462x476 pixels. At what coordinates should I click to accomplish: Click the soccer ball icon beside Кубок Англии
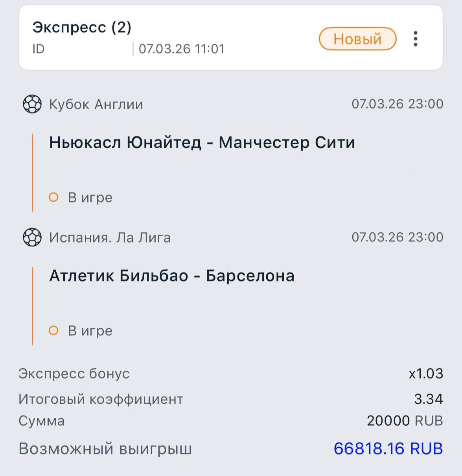32,104
